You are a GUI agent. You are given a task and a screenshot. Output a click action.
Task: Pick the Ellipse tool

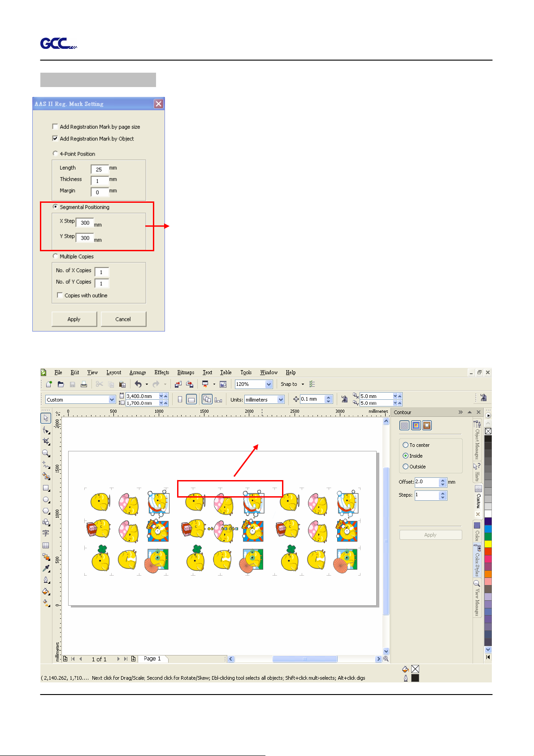pos(46,499)
